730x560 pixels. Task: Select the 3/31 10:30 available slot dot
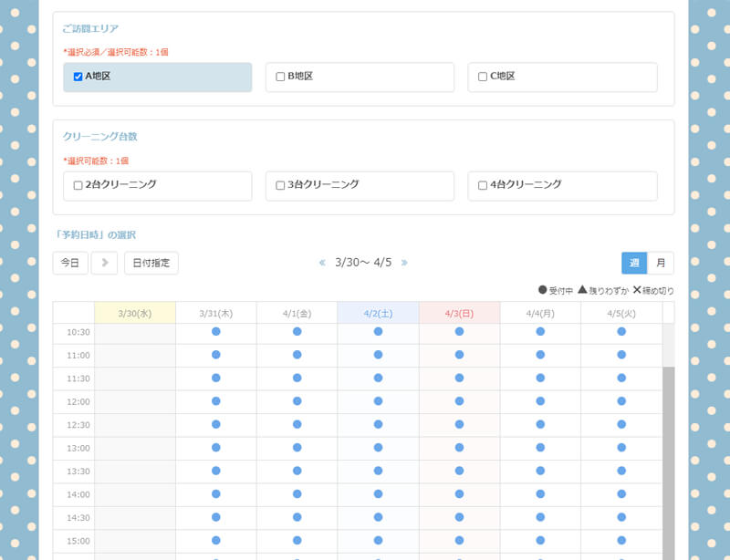[216, 331]
